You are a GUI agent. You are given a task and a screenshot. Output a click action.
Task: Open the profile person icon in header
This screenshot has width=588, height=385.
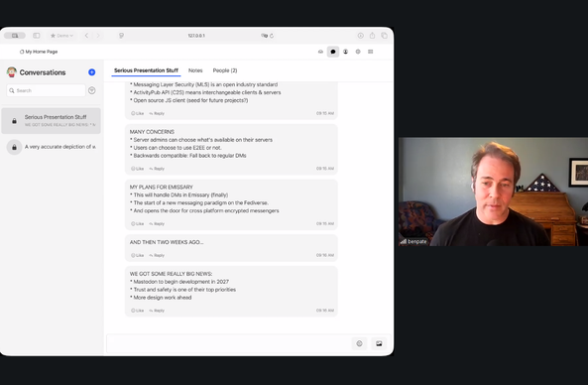(345, 52)
